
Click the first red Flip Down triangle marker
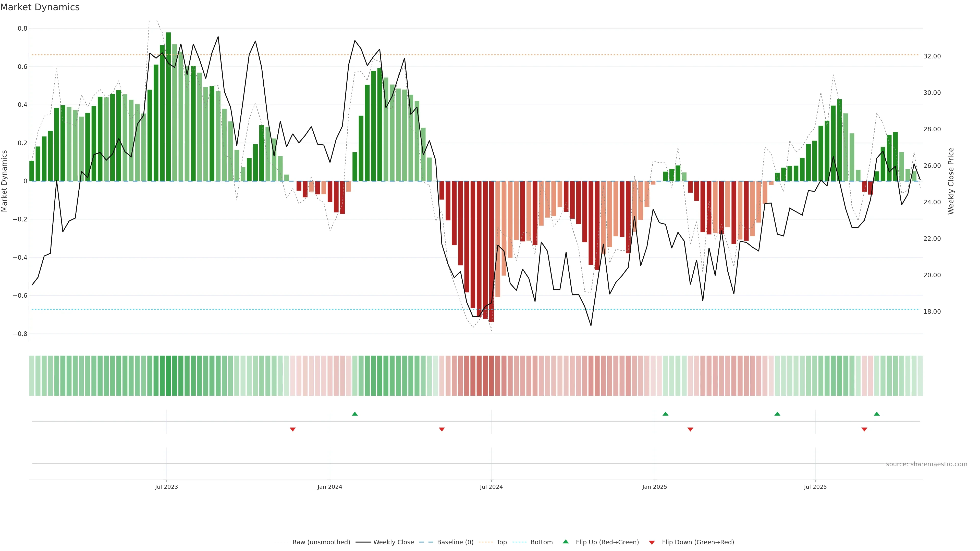tap(292, 429)
